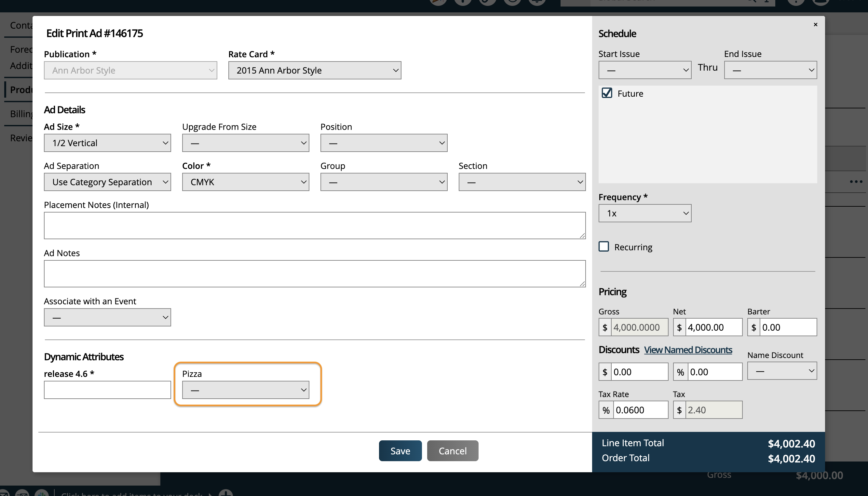This screenshot has width=868, height=496.
Task: Expand the Rate Card dropdown
Action: [x=315, y=70]
